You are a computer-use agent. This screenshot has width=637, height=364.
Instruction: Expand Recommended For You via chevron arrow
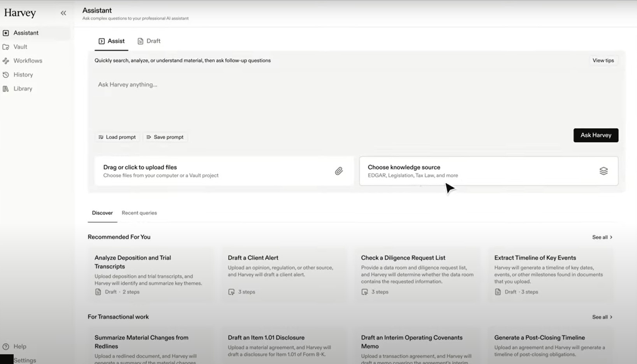tap(611, 237)
